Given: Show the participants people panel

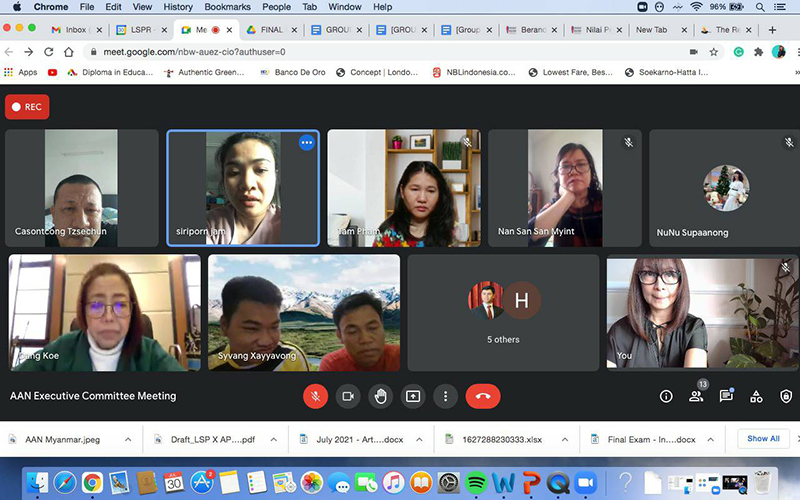Looking at the screenshot, I should tap(696, 396).
